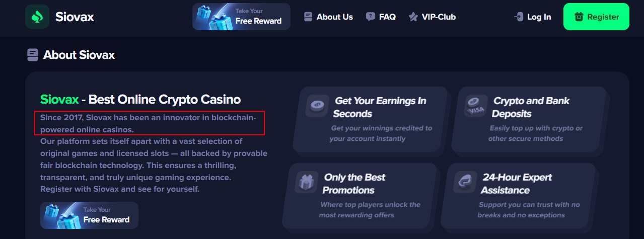644x239 pixels.
Task: Go to the VIP-Club section
Action: pyautogui.click(x=438, y=17)
